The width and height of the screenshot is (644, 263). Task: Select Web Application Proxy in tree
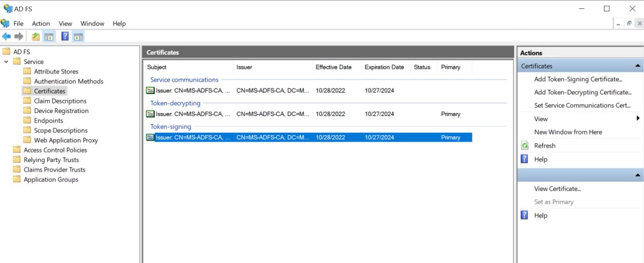tap(66, 140)
